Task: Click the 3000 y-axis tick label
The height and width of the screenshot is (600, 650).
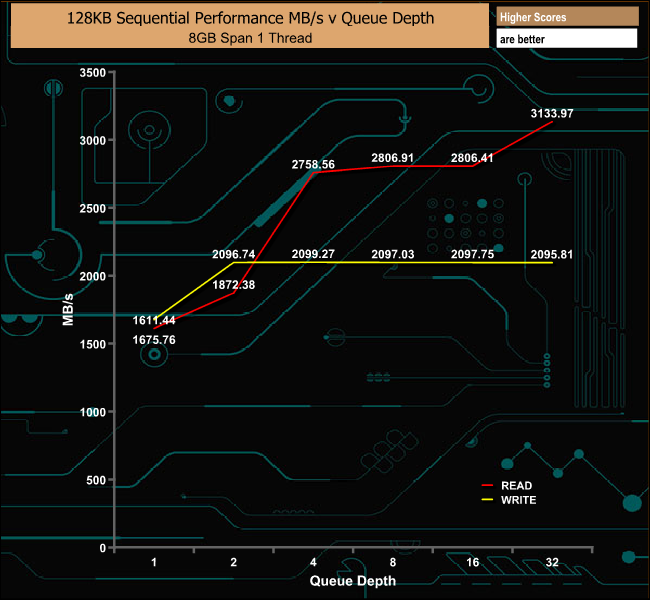Action: click(x=93, y=141)
